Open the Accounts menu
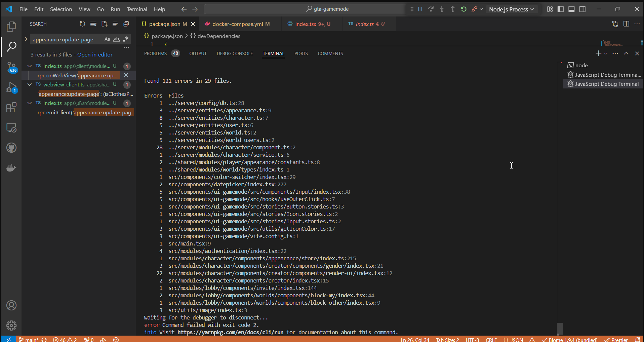Screen dimensions: 644x342 [11, 305]
